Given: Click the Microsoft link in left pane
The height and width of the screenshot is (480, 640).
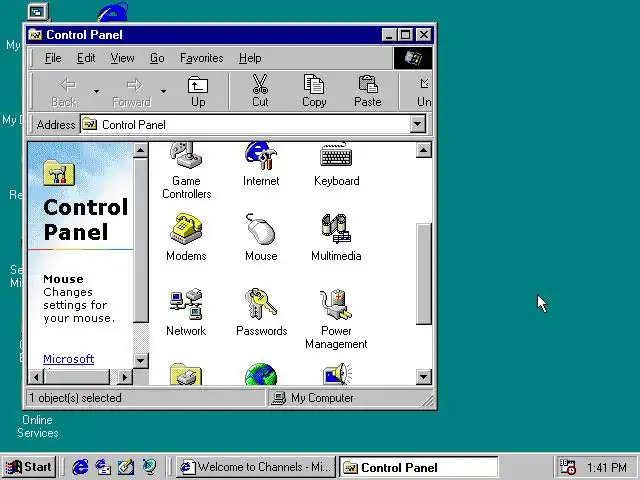Looking at the screenshot, I should (69, 359).
